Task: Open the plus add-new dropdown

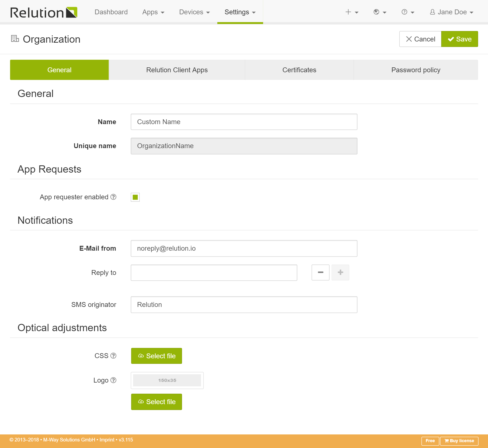Action: pos(352,12)
